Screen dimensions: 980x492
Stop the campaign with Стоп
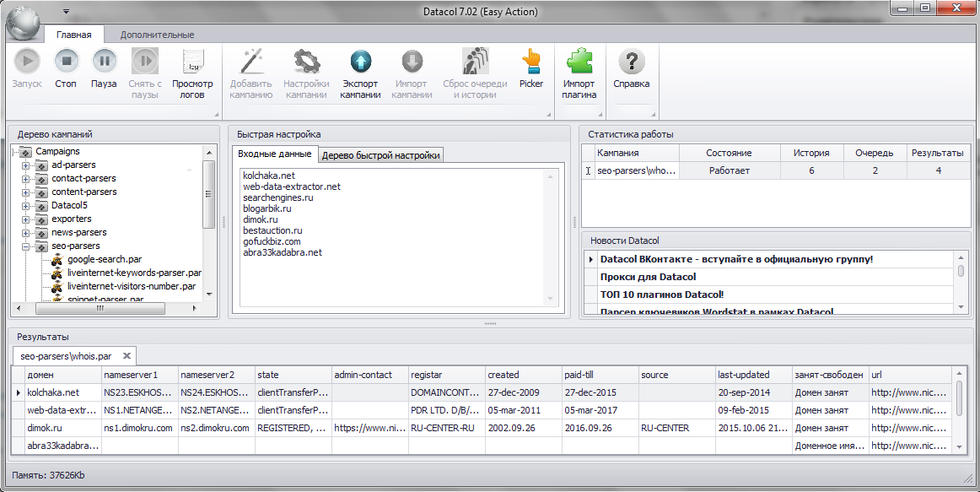click(66, 62)
